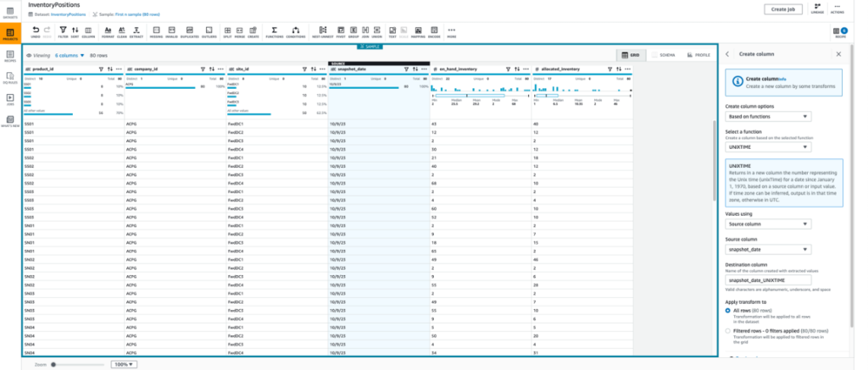Open the Filter tool in toolbar
This screenshot has height=370, width=868.
pyautogui.click(x=63, y=31)
